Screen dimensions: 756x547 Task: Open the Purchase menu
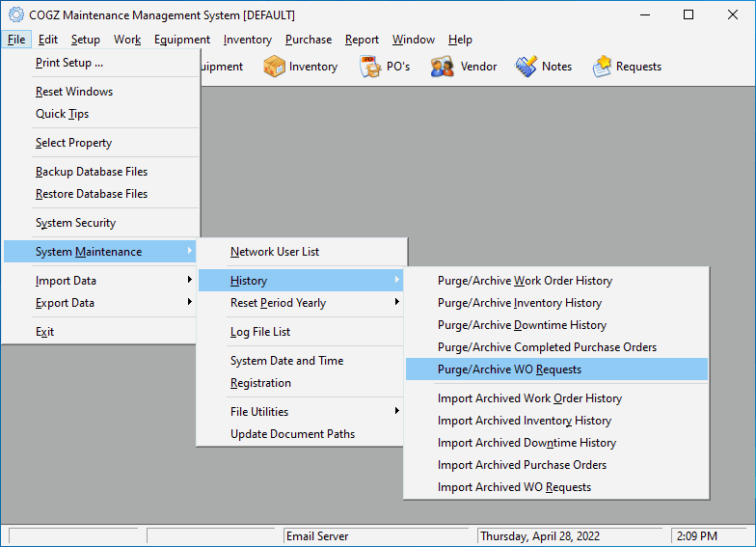tap(309, 40)
